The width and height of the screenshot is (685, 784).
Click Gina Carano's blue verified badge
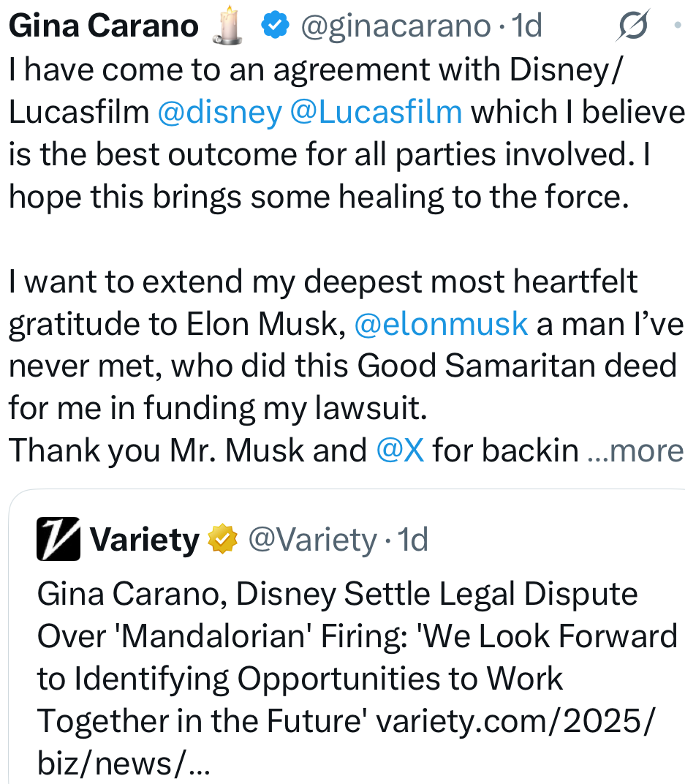(274, 26)
